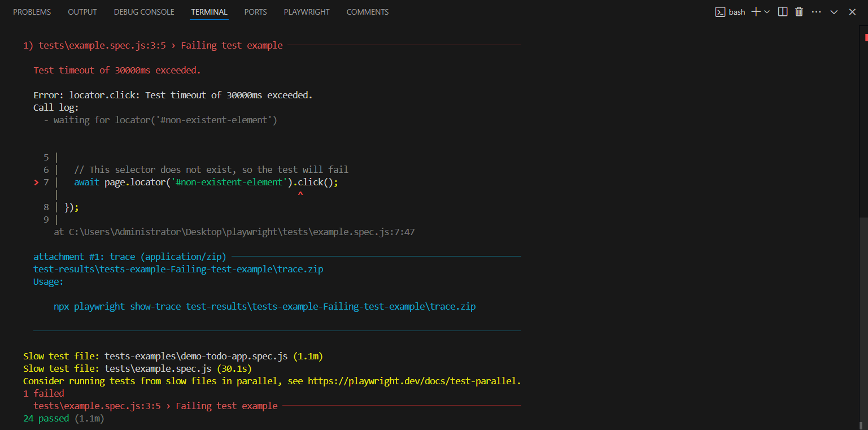Image resolution: width=868 pixels, height=430 pixels.
Task: Select the TERMINAL tab
Action: pyautogui.click(x=210, y=12)
